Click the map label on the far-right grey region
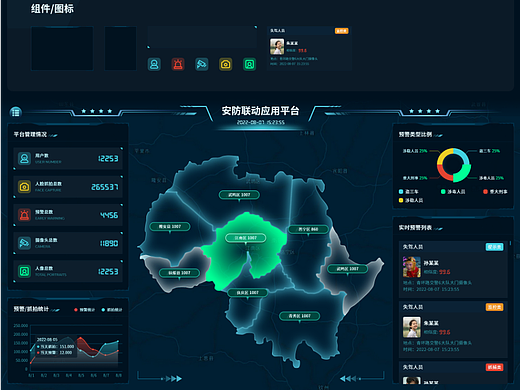This screenshot has width=520, height=390. [x=347, y=269]
